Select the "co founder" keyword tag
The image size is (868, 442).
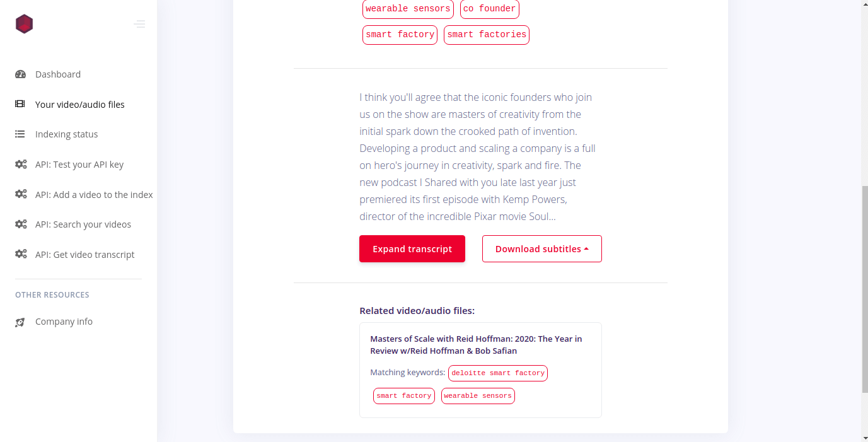489,9
